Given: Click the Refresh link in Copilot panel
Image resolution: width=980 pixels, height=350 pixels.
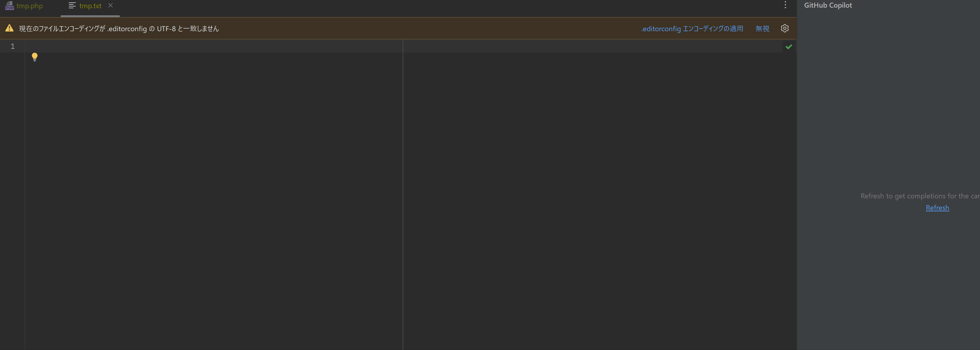Looking at the screenshot, I should pyautogui.click(x=937, y=208).
